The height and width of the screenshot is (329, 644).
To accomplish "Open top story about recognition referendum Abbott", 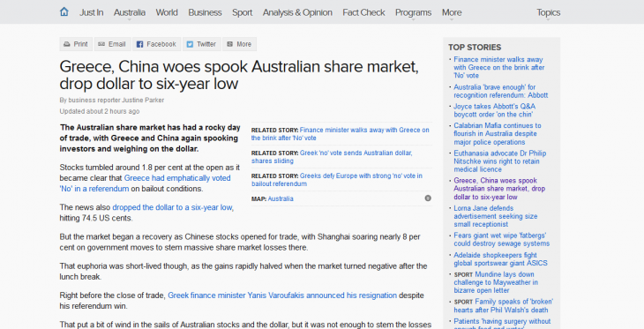I will point(501,91).
